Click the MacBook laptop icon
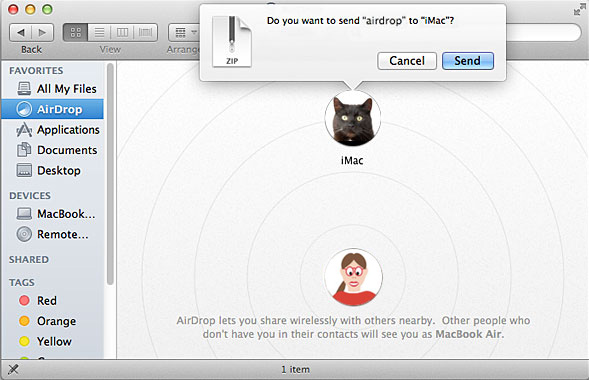 click(24, 214)
